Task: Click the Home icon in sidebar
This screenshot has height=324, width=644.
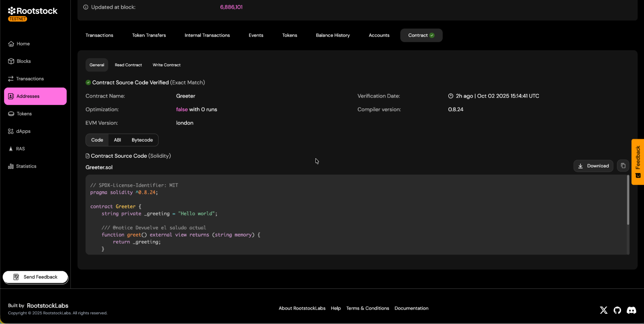Action: point(11,44)
